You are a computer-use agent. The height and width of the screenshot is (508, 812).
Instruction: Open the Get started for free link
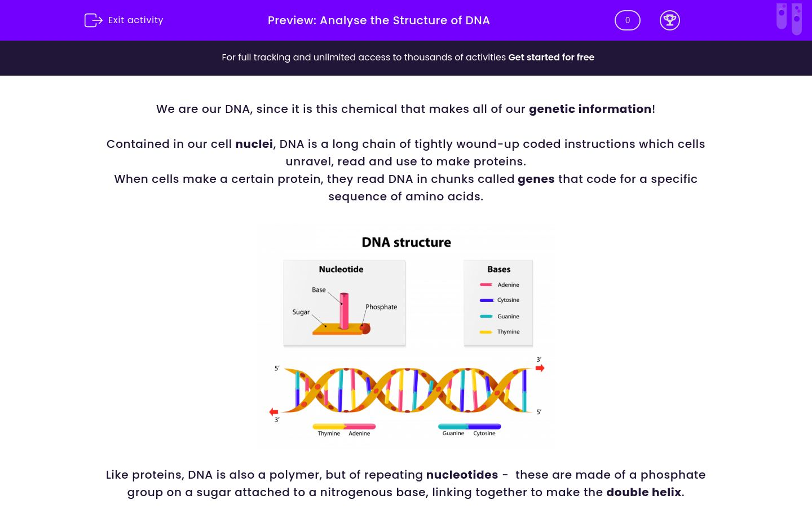pyautogui.click(x=551, y=57)
